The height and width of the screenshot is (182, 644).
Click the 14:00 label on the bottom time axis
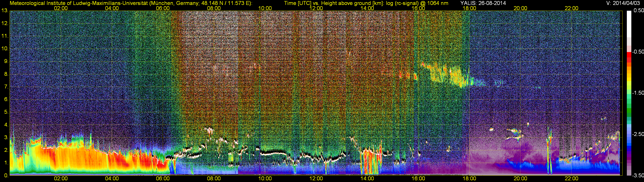(x=367, y=179)
